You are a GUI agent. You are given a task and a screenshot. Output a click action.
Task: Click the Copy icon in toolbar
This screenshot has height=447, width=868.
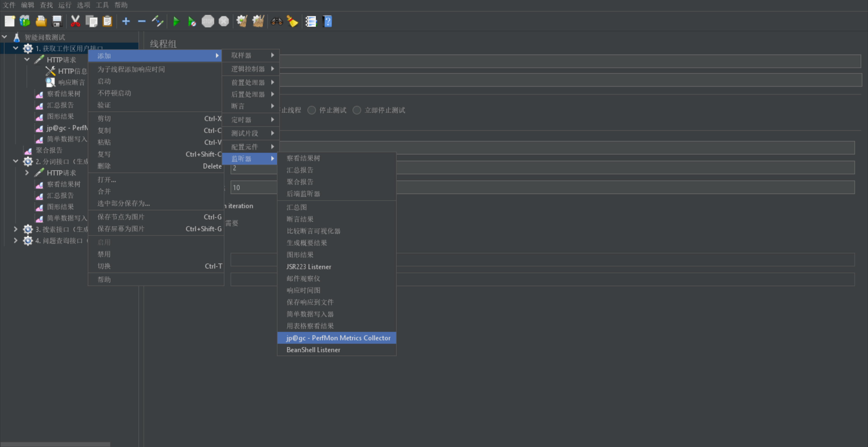pyautogui.click(x=91, y=21)
